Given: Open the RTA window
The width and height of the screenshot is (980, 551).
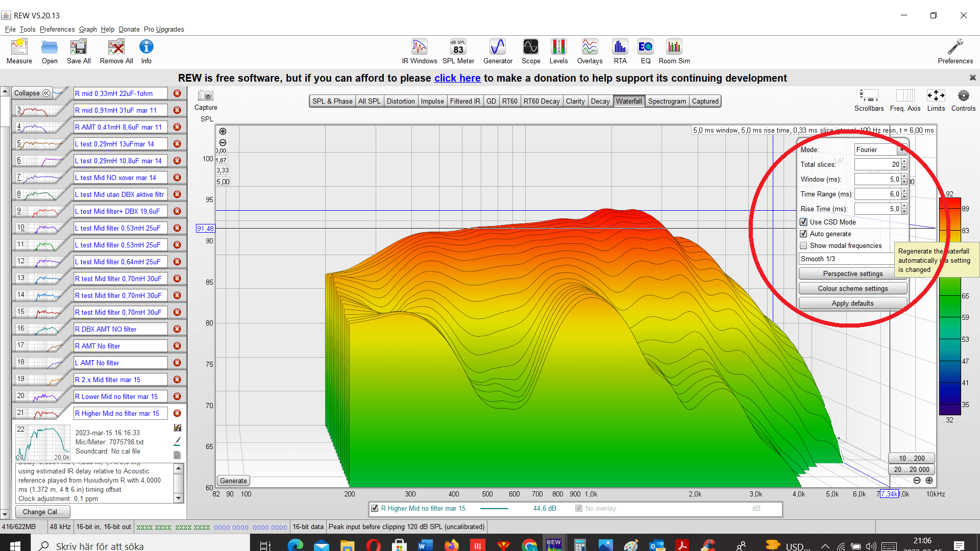Looking at the screenshot, I should click(x=620, y=52).
